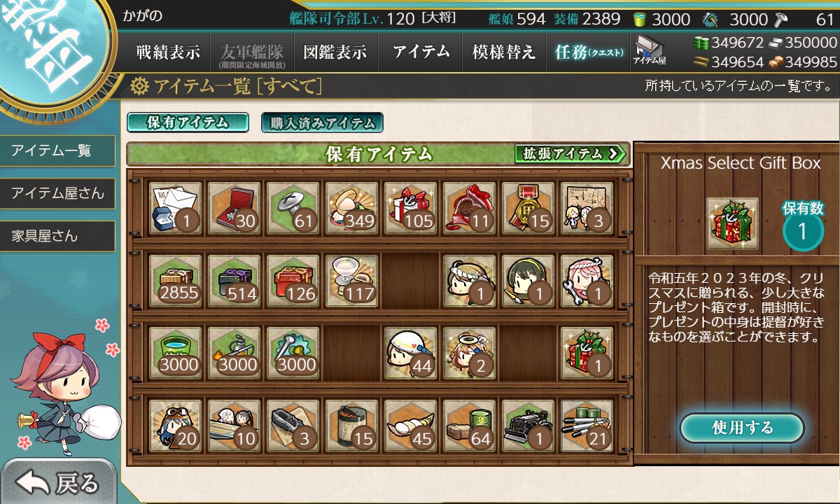Viewport: 840px width, 504px height.
Task: Select the ring and documents item
Action: coord(176,208)
